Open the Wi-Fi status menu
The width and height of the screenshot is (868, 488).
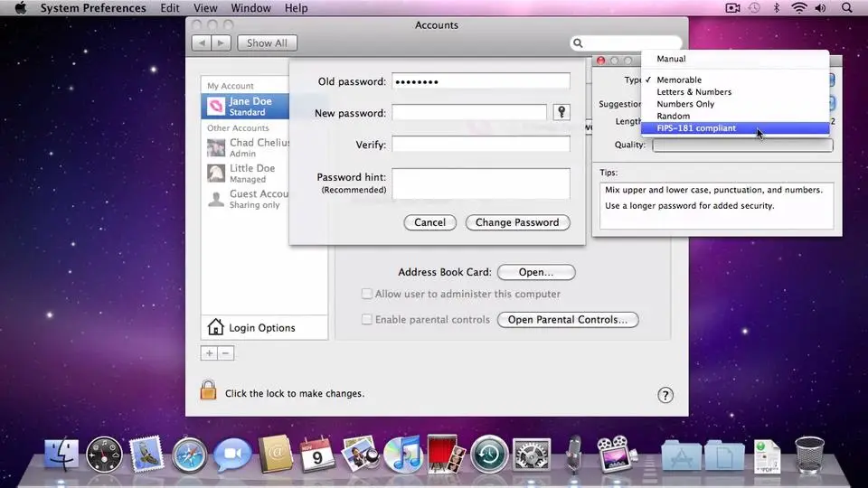798,8
